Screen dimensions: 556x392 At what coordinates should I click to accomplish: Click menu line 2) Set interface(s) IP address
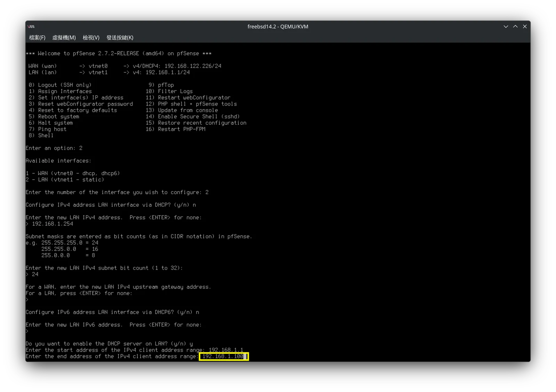76,98
